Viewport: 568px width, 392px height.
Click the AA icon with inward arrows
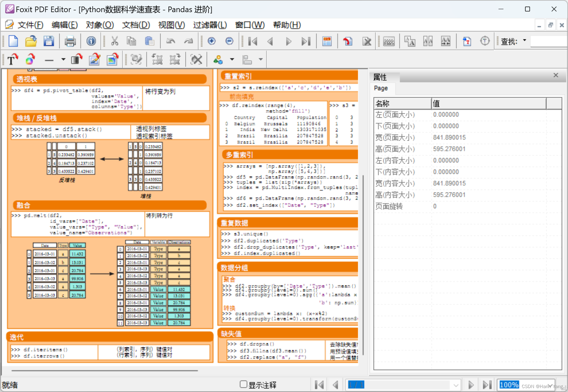click(446, 41)
